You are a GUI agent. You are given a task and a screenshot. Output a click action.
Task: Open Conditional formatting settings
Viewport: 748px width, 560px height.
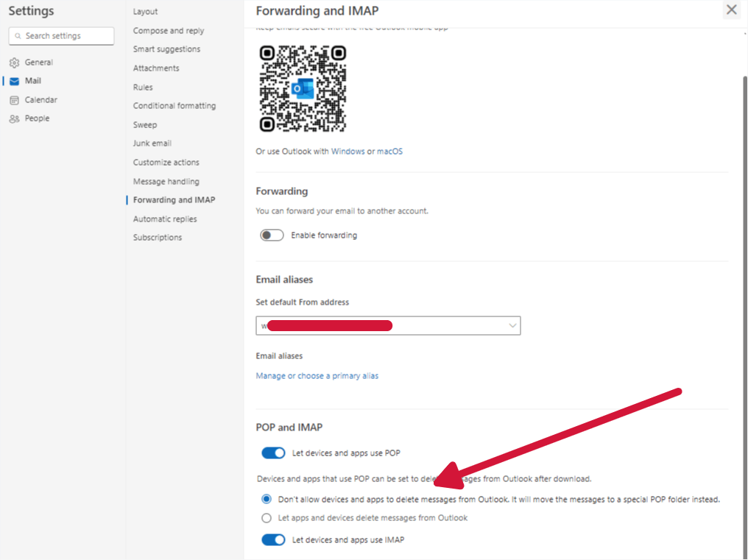point(174,106)
